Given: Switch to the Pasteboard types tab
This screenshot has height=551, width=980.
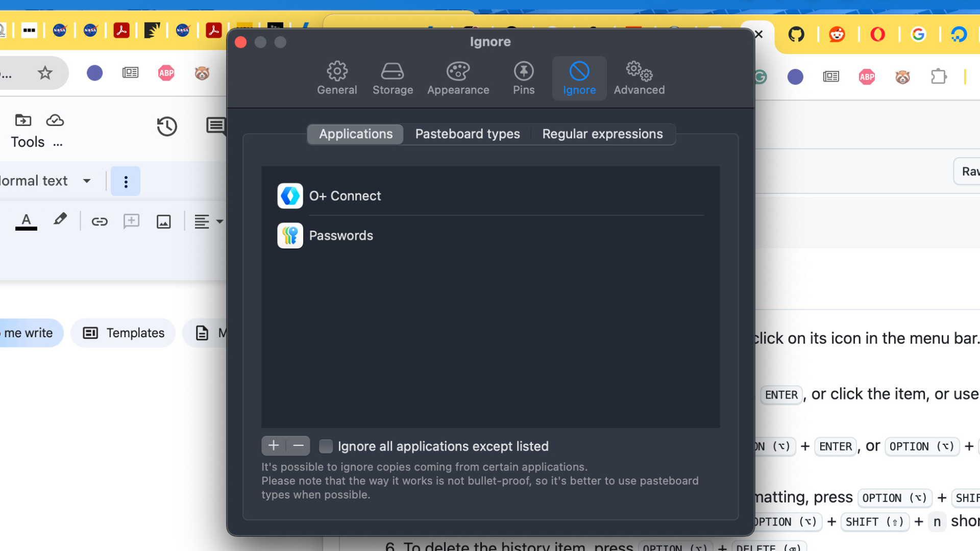Looking at the screenshot, I should click(x=467, y=134).
